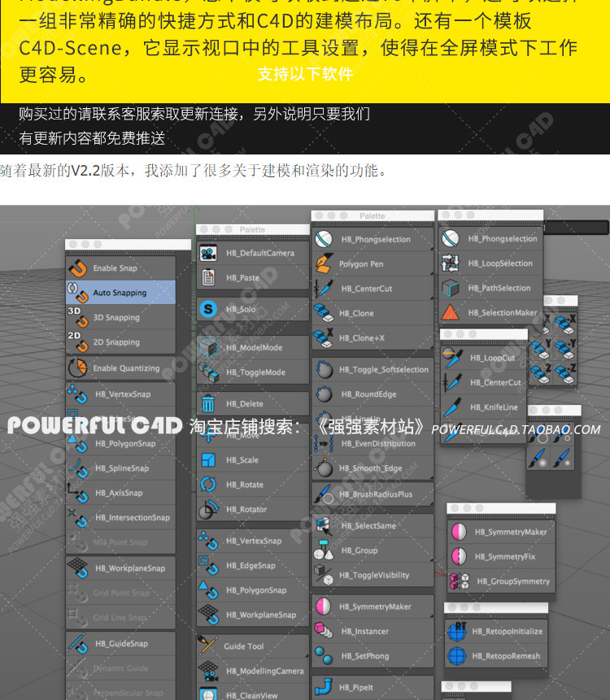The height and width of the screenshot is (700, 610).
Task: Click HB_SymmetryMaker above HB_SymmetryFix
Action: click(x=501, y=532)
